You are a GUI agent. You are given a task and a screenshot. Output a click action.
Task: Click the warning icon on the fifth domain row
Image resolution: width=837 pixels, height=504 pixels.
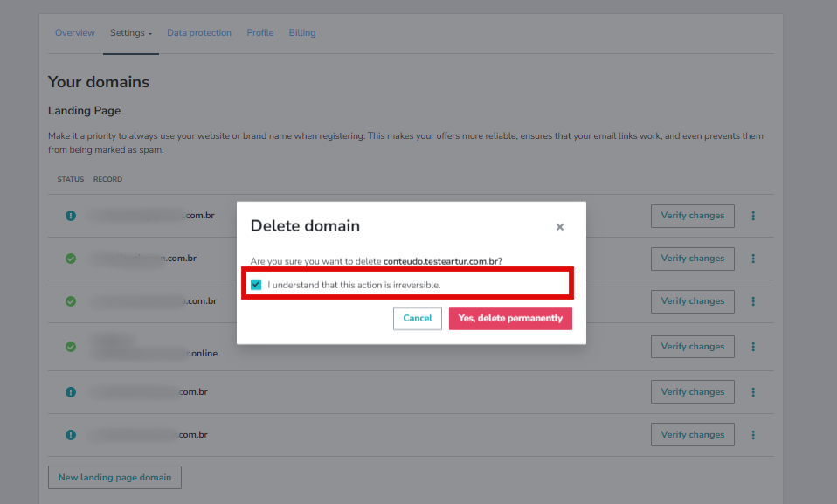(71, 391)
